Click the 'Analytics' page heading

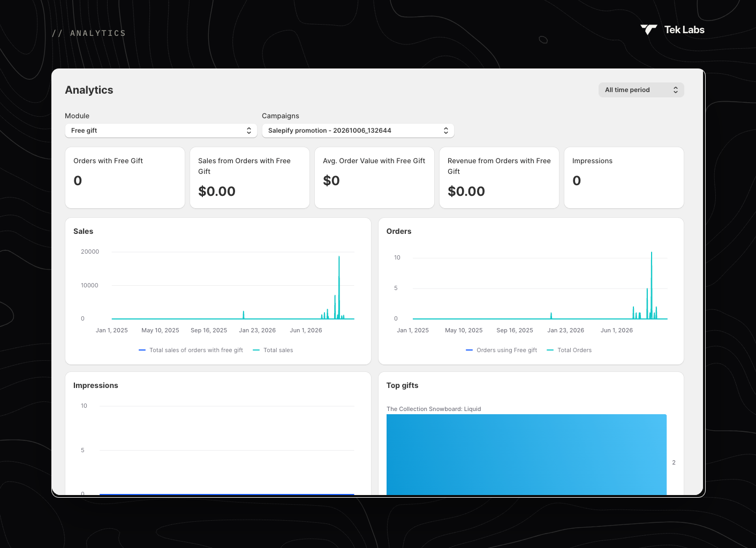pyautogui.click(x=89, y=90)
